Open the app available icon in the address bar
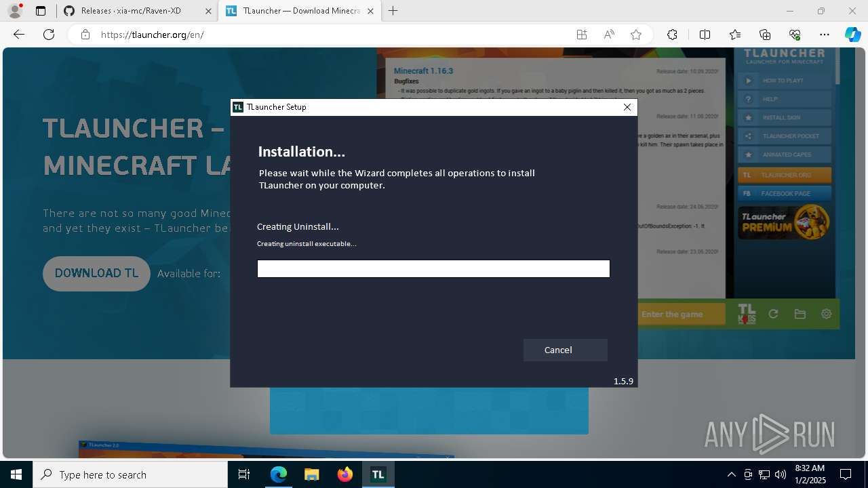This screenshot has height=488, width=868. (582, 35)
